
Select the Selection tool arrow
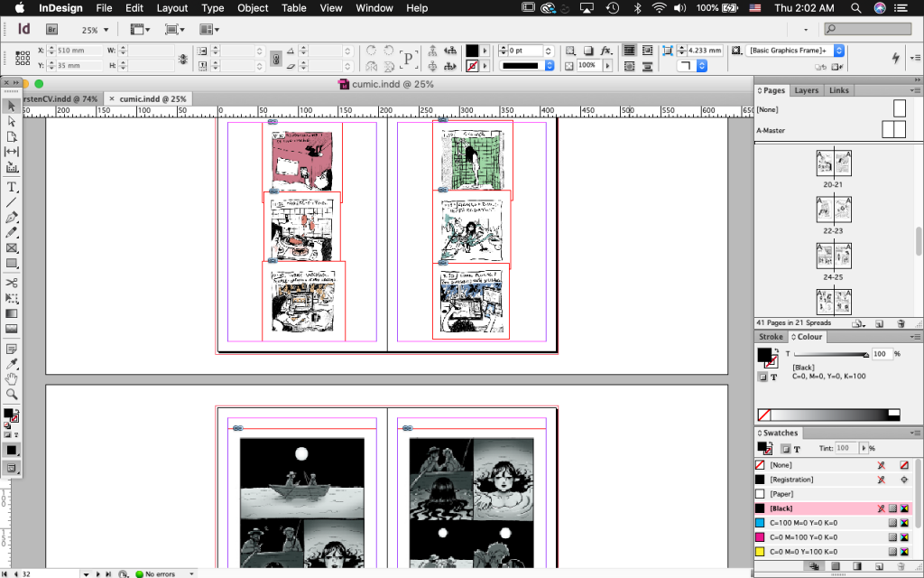pyautogui.click(x=11, y=107)
